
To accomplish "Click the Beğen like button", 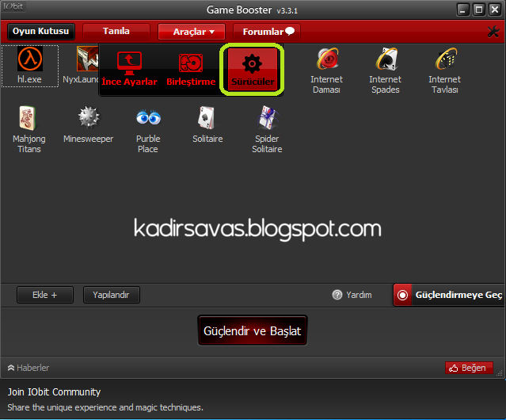I will [x=469, y=368].
